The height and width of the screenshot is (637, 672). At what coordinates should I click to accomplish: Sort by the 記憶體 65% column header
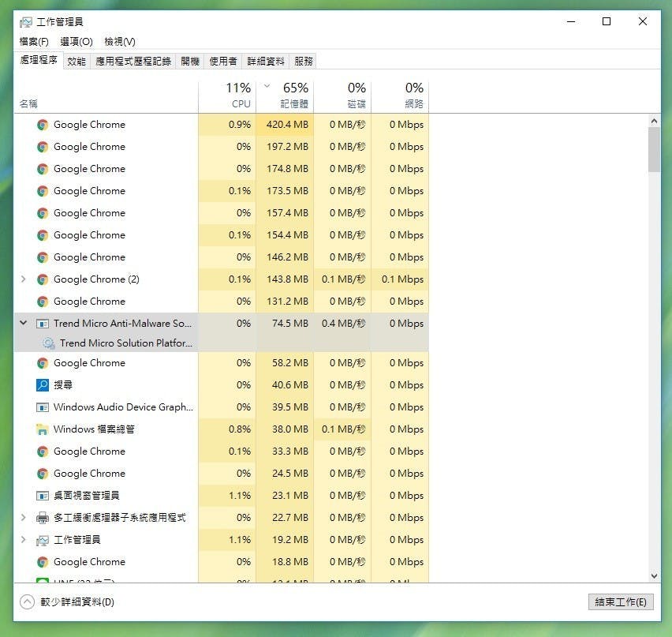tap(285, 96)
